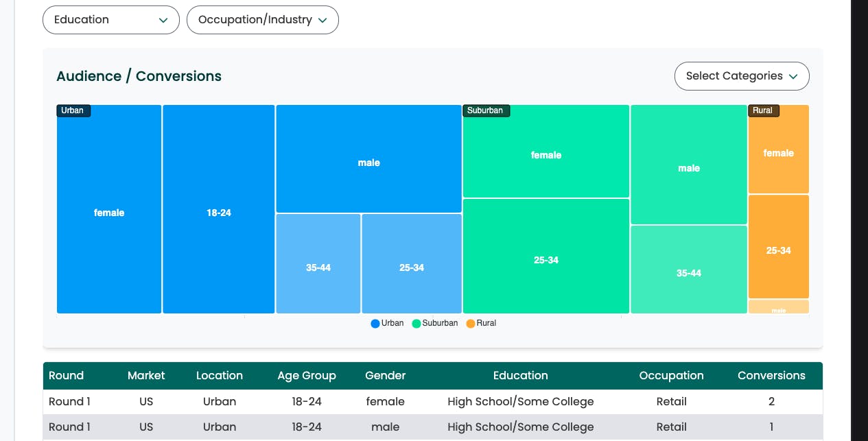Toggle the Urban legend series
Viewport: 868px width, 441px height.
[388, 323]
